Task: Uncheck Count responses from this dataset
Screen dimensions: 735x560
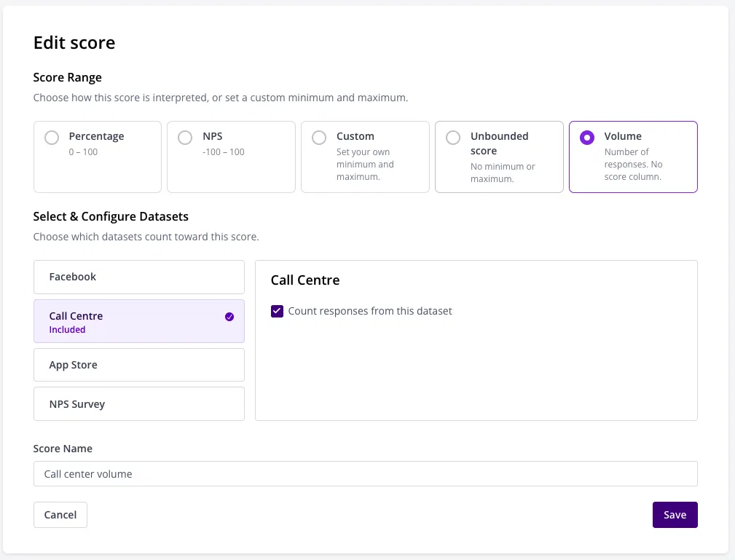Action: pos(277,311)
